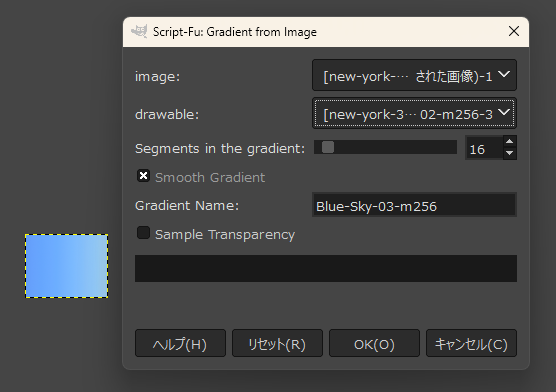Image resolution: width=556 pixels, height=392 pixels.
Task: Click the empty progress bar area
Action: [x=326, y=268]
